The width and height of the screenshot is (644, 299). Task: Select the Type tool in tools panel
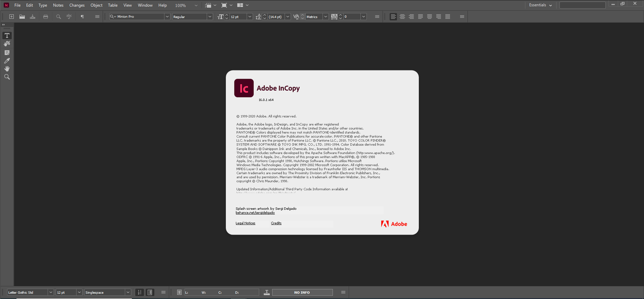tap(7, 36)
